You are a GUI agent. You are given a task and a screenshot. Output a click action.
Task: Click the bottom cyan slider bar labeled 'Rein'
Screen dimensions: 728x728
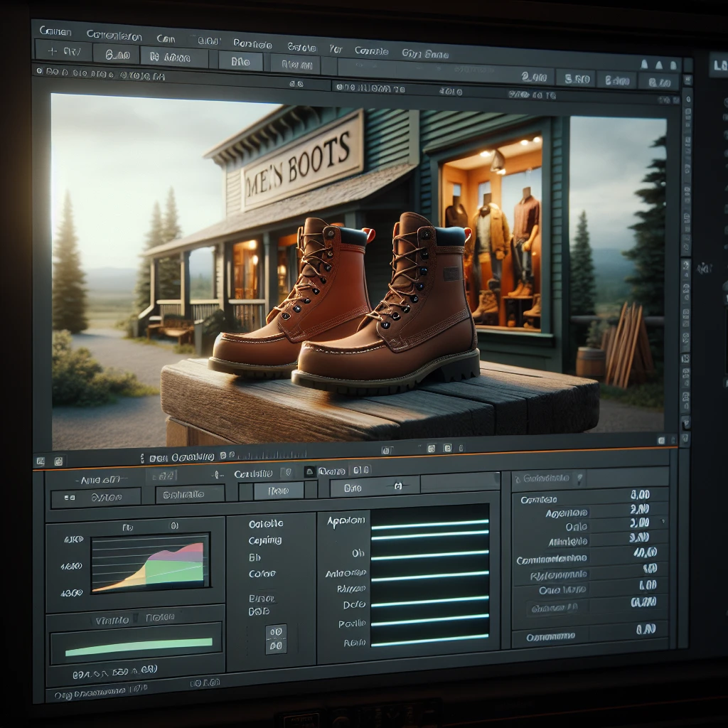pos(430,641)
